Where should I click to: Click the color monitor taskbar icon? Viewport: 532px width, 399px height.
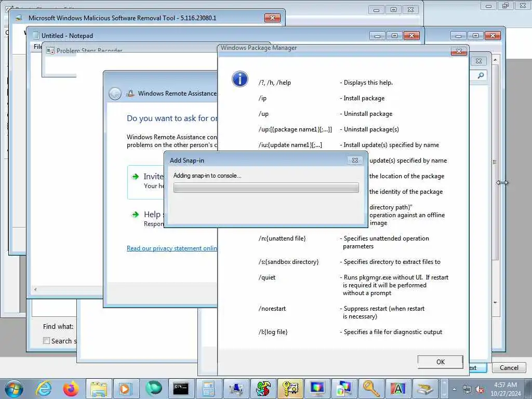pyautogui.click(x=318, y=389)
